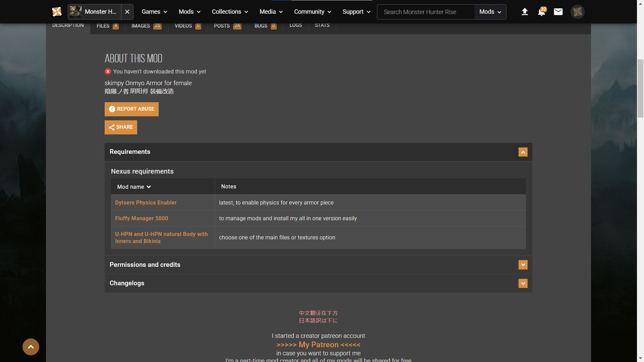Viewport: 644px width, 362px height.
Task: Expand the Mods navigation menu
Action: pyautogui.click(x=190, y=12)
